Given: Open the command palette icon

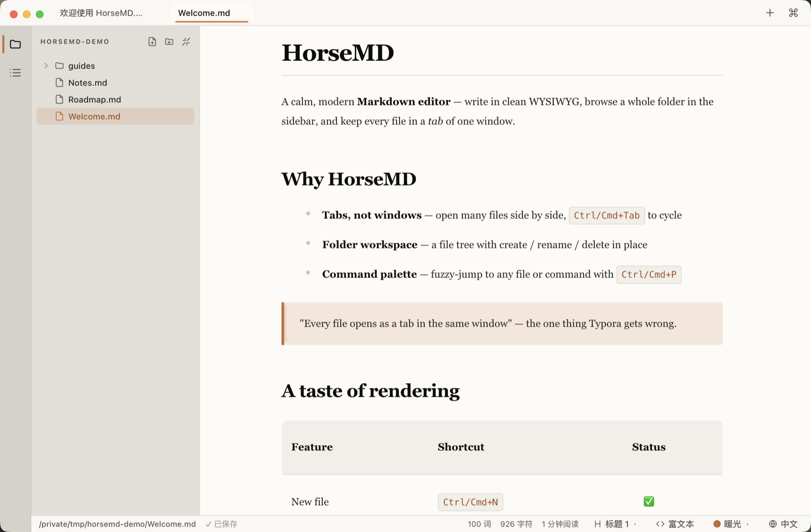Looking at the screenshot, I should tap(793, 13).
